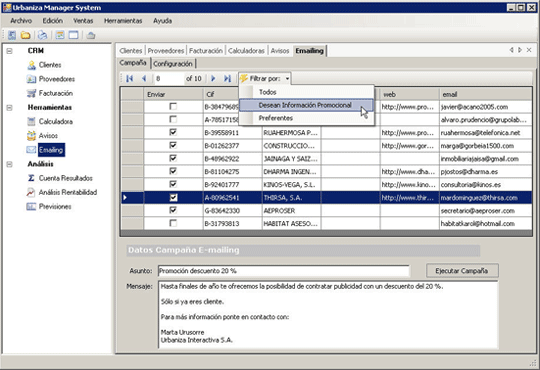Open Clientes in the CRM sidebar
This screenshot has width=540, height=370.
pos(50,65)
